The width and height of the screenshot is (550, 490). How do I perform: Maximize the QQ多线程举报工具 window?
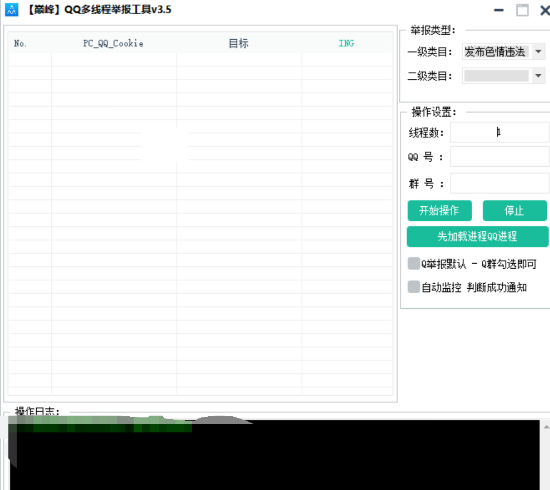pyautogui.click(x=522, y=10)
